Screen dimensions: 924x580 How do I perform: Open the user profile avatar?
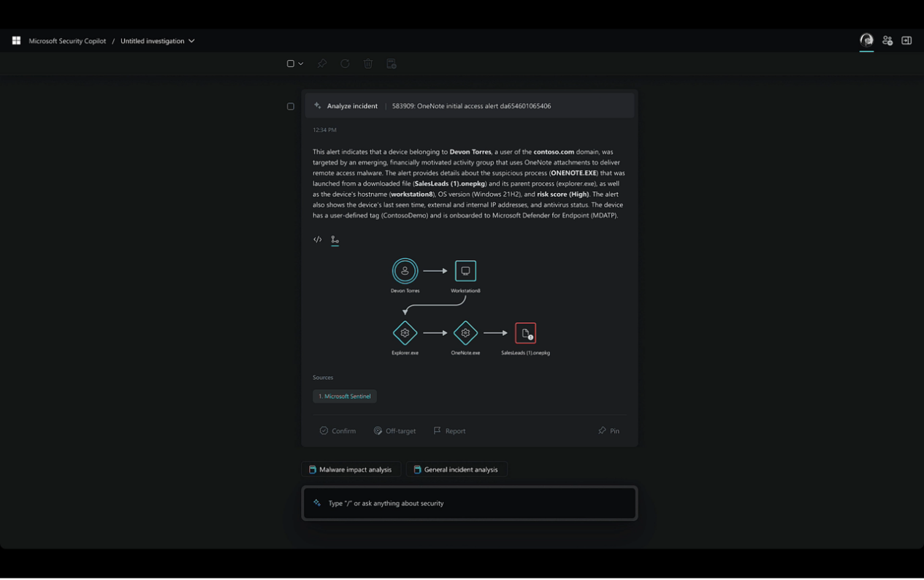click(866, 40)
